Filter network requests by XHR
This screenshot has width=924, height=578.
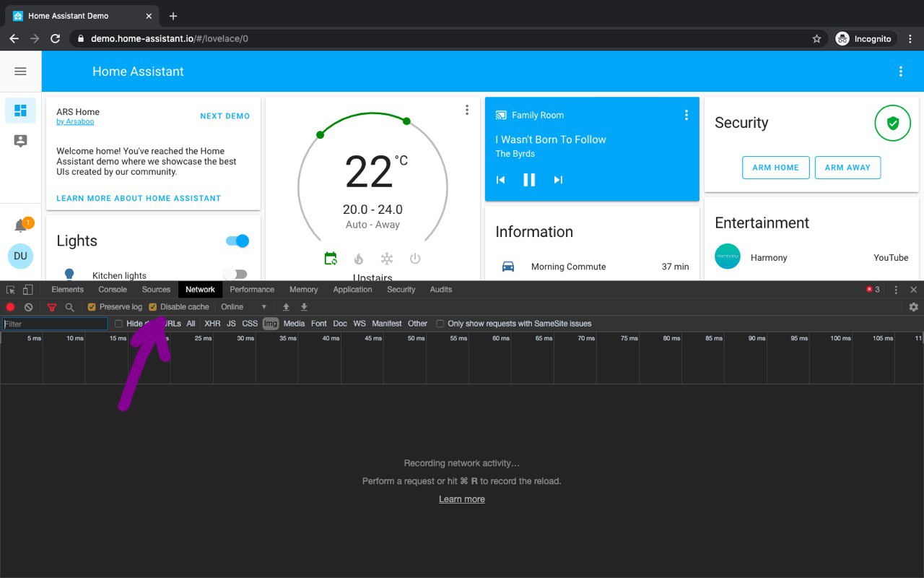[212, 324]
